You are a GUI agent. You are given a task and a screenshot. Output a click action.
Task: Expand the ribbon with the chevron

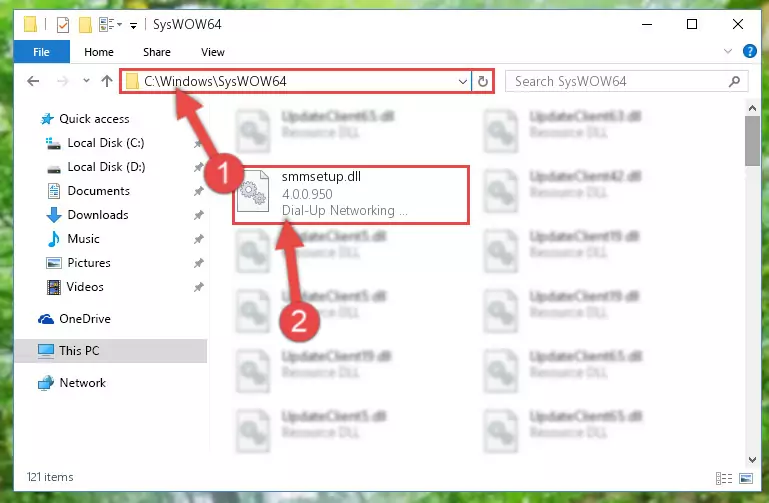coord(728,51)
